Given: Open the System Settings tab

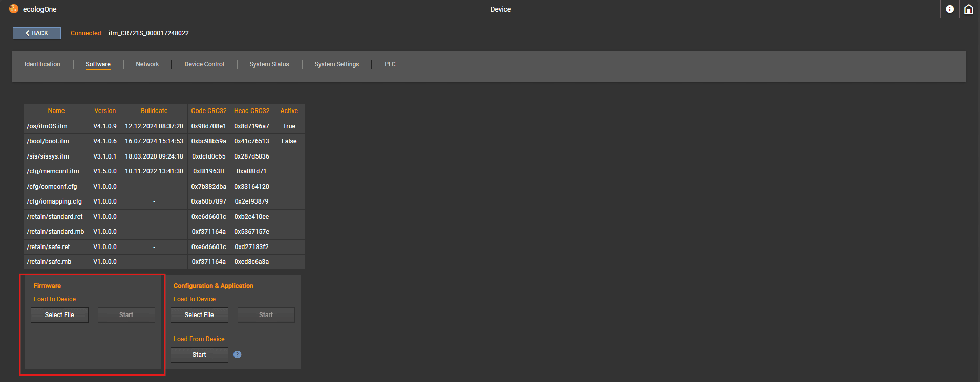Looking at the screenshot, I should (x=336, y=64).
